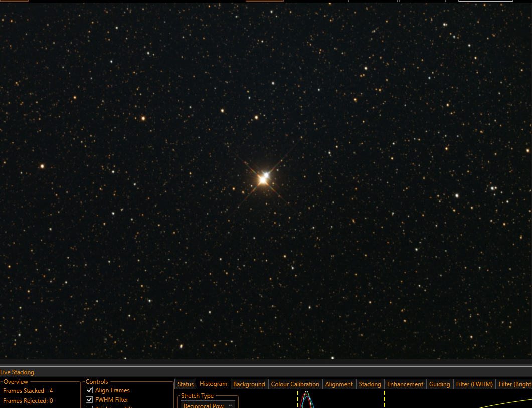Click the right yellow dashed histogram marker

(385, 399)
